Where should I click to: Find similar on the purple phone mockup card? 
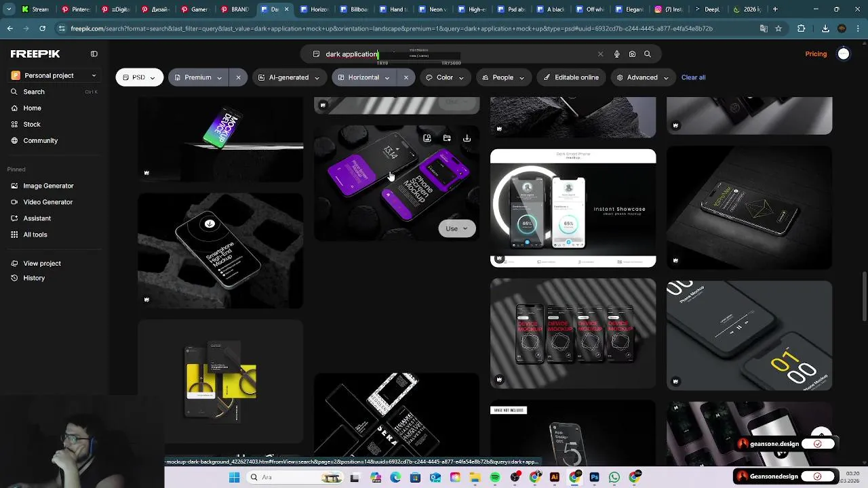pyautogui.click(x=427, y=138)
